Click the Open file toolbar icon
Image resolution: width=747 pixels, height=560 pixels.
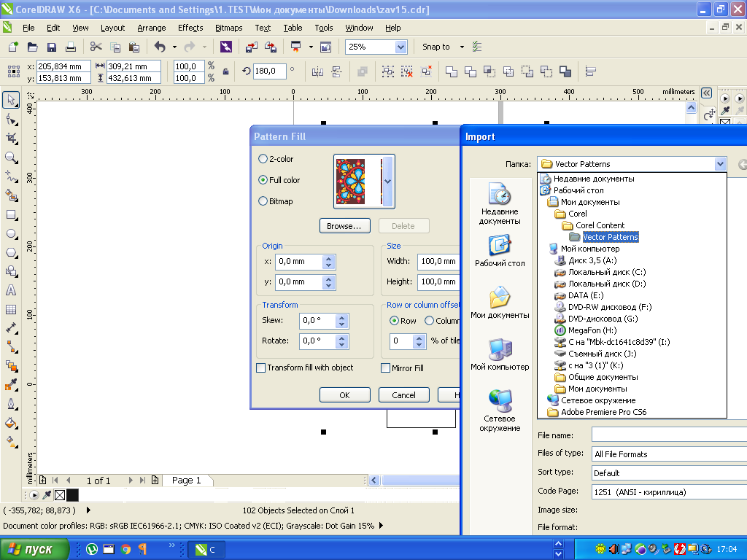[x=32, y=47]
